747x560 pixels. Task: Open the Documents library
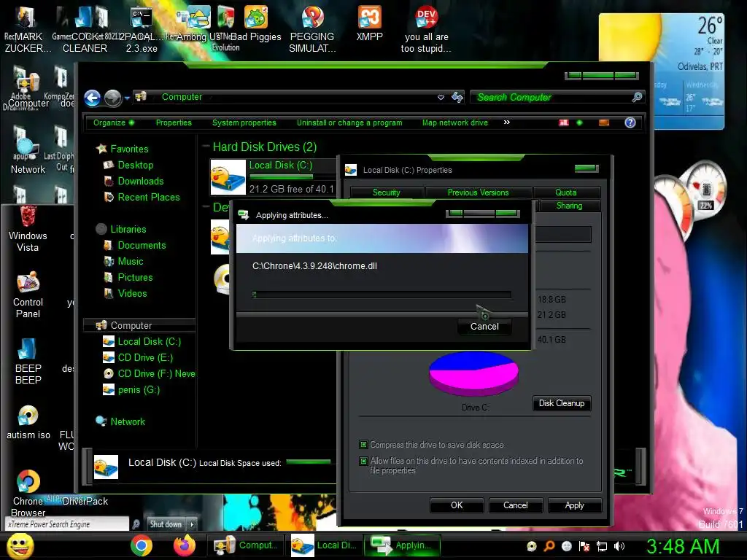point(135,246)
